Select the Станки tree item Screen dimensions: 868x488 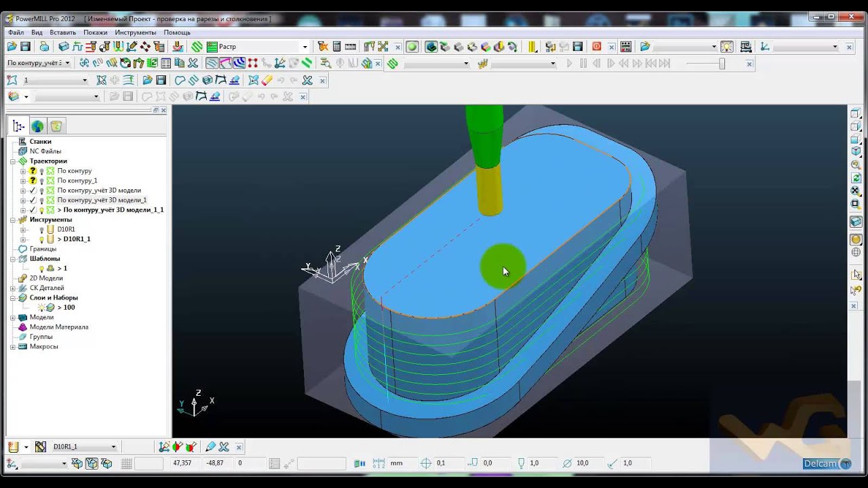pyautogui.click(x=41, y=142)
